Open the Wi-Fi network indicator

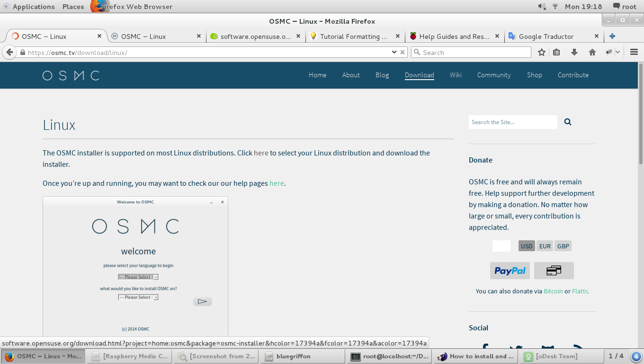pos(555,7)
